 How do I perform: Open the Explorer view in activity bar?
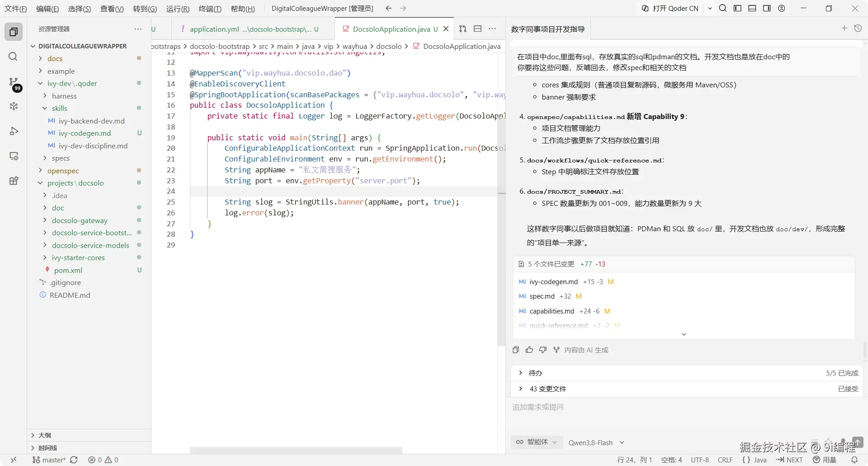point(14,32)
